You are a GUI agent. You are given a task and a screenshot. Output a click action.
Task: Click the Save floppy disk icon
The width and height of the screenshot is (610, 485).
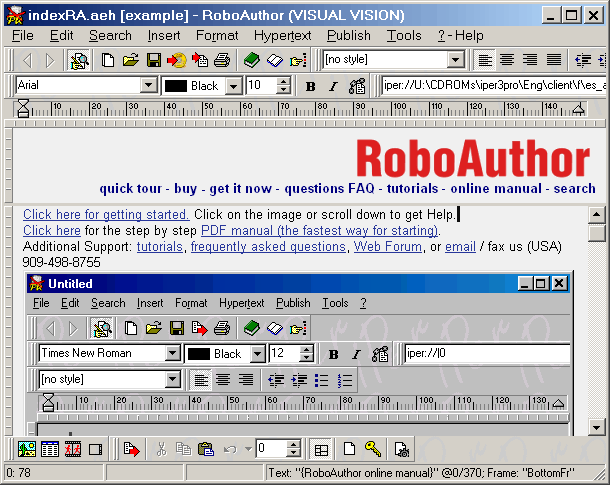pyautogui.click(x=154, y=60)
